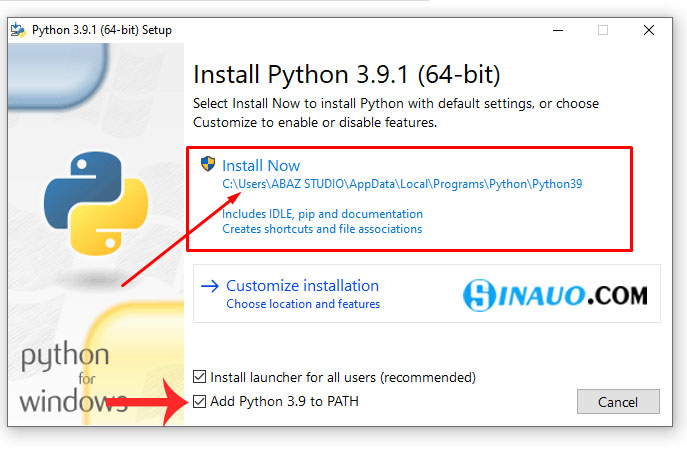Toggle Install launcher for all users checkbox

tap(199, 377)
